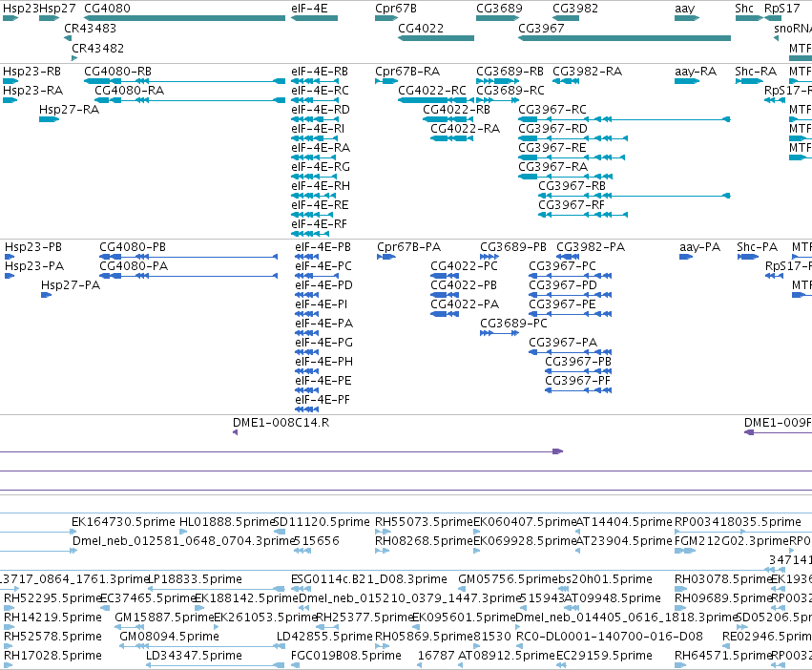Click the GM08094.5prime EST label
Viewport: 812px width, 670px height.
[x=169, y=636]
